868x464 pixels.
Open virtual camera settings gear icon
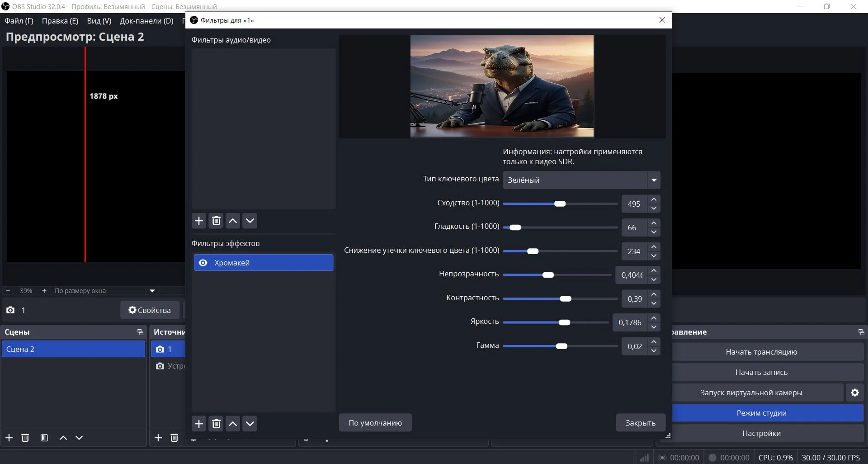pos(854,393)
